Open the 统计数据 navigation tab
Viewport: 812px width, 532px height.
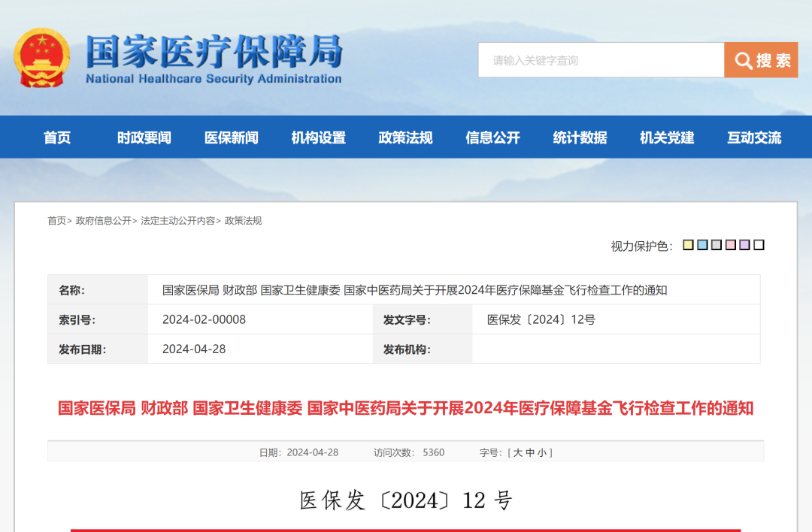pos(580,138)
